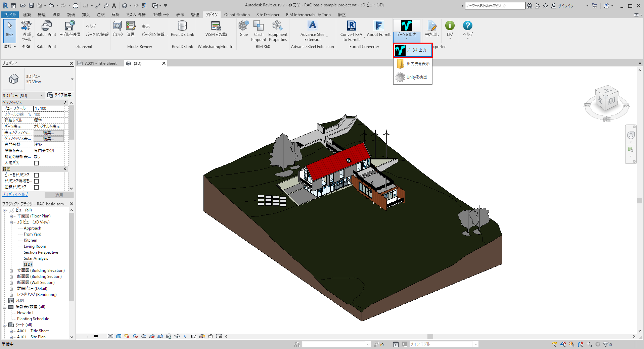Check the 注釈トリミング checkbox
This screenshot has width=644, height=349.
click(36, 187)
